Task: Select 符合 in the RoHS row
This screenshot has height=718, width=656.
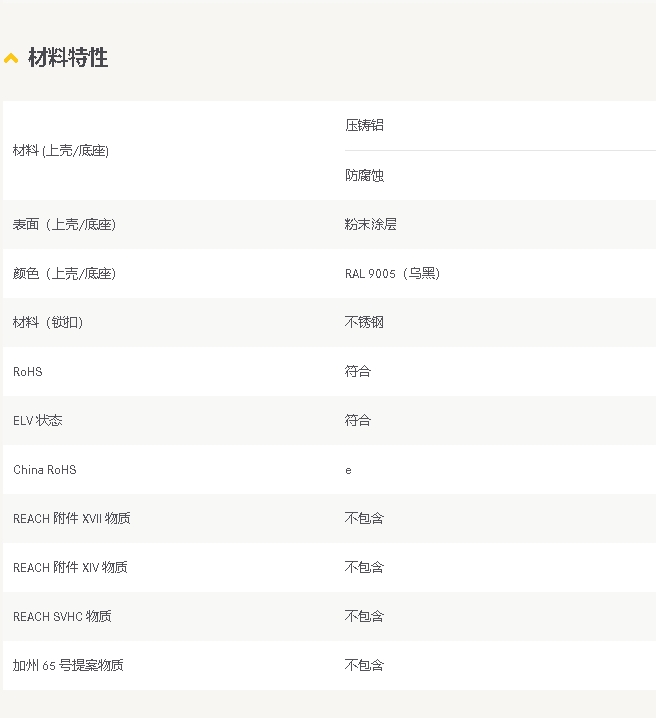Action: (358, 371)
